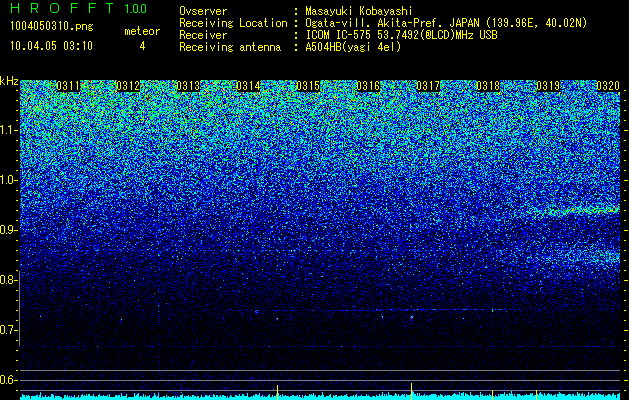Click the 0.6 kHz axis label
The height and width of the screenshot is (400, 629).
point(8,380)
